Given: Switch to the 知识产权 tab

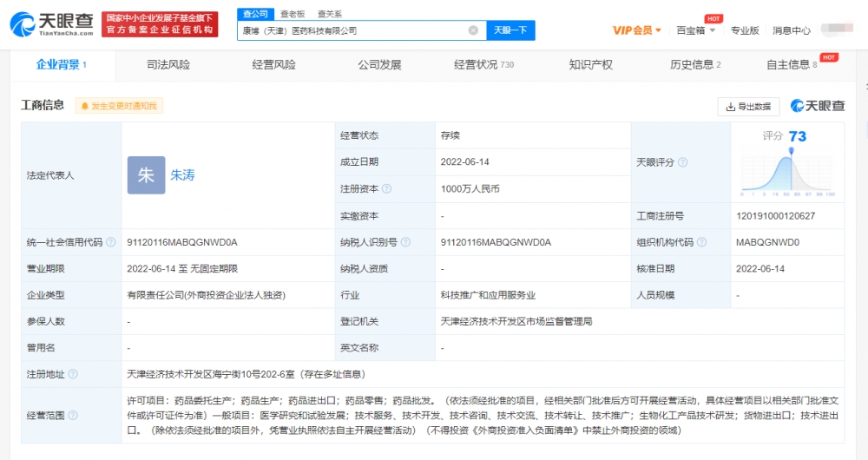Looking at the screenshot, I should [590, 65].
